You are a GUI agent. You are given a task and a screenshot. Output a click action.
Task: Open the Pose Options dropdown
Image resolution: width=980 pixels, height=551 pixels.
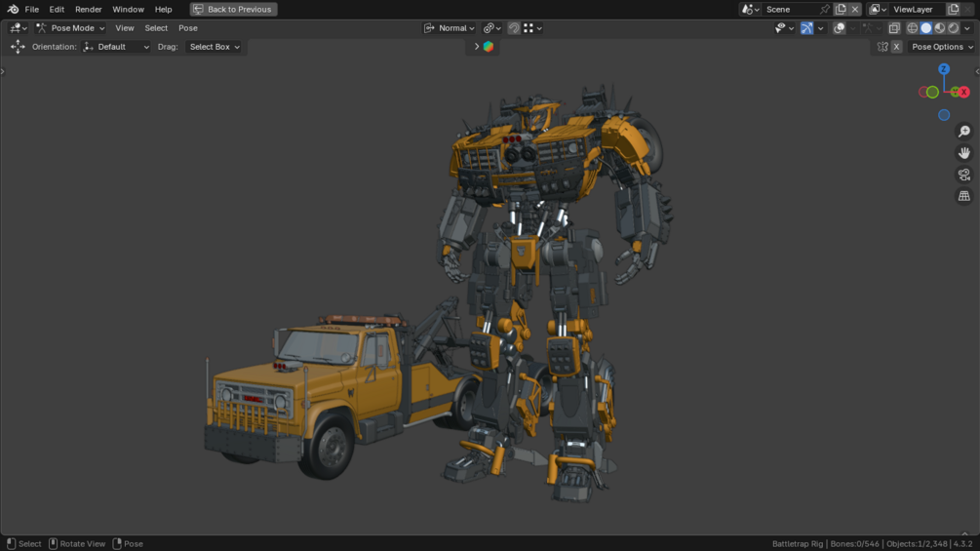click(x=941, y=47)
